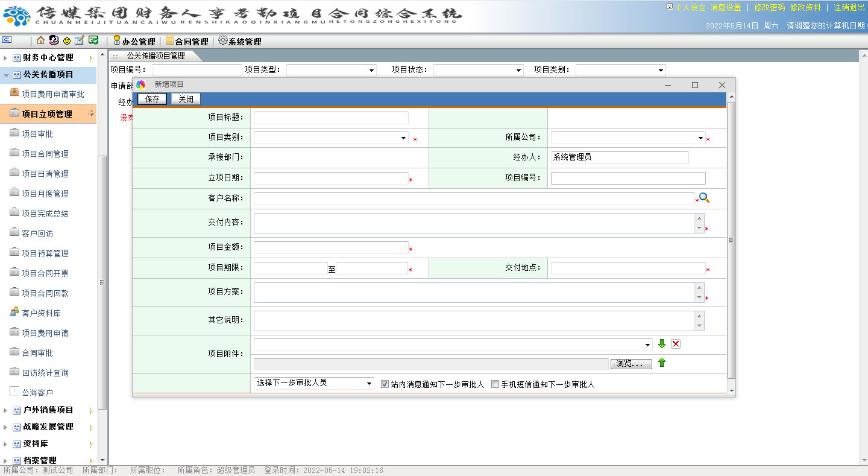Open the 系统管理 menu
Image resolution: width=868 pixels, height=476 pixels.
point(240,41)
